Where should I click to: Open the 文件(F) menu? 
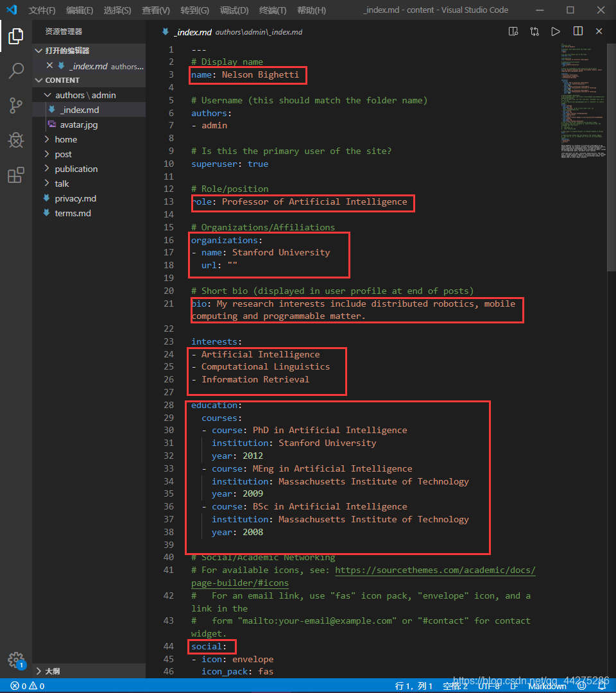pos(42,10)
